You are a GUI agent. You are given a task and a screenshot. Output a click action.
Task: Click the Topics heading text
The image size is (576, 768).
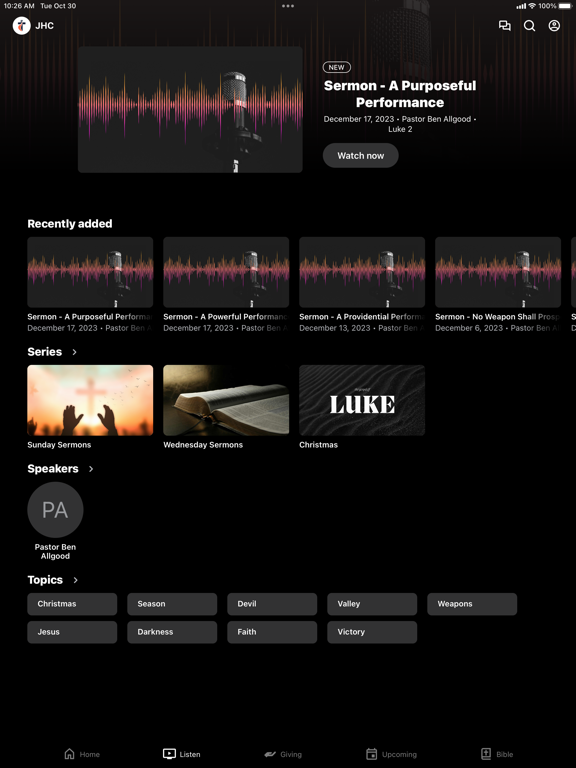pos(45,580)
